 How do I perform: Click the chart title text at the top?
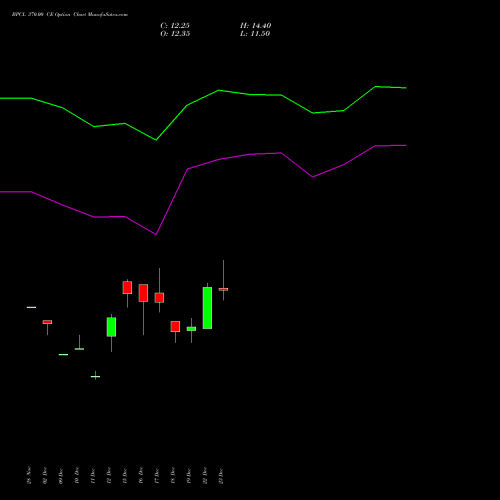pyautogui.click(x=70, y=15)
